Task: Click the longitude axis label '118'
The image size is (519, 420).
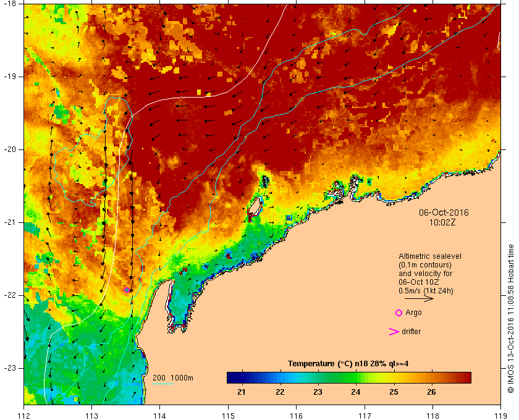Action: [432, 416]
